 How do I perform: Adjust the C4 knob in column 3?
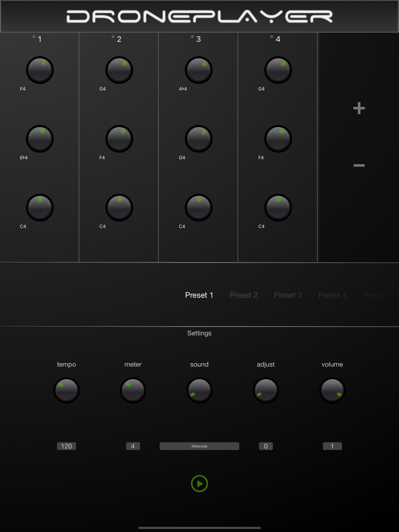pos(199,207)
